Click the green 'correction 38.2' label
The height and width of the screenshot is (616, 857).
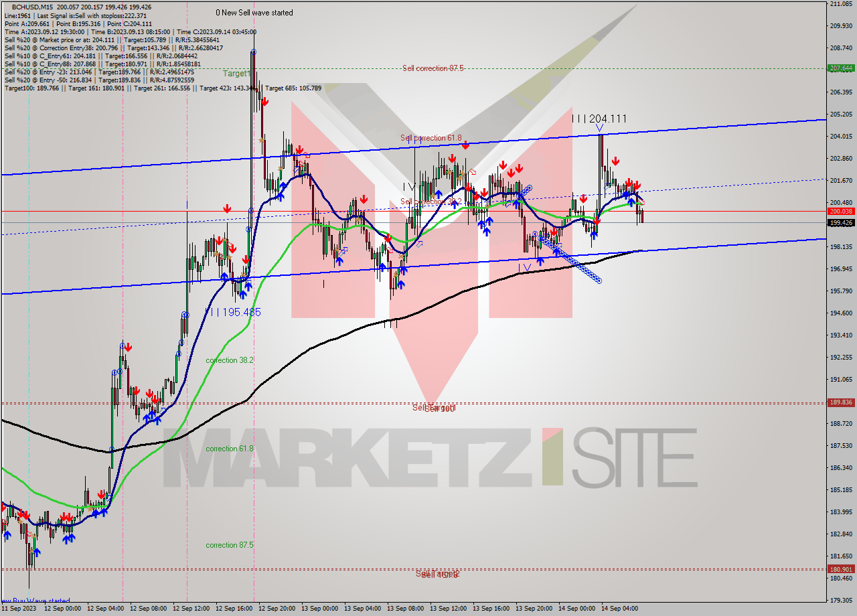(x=230, y=360)
